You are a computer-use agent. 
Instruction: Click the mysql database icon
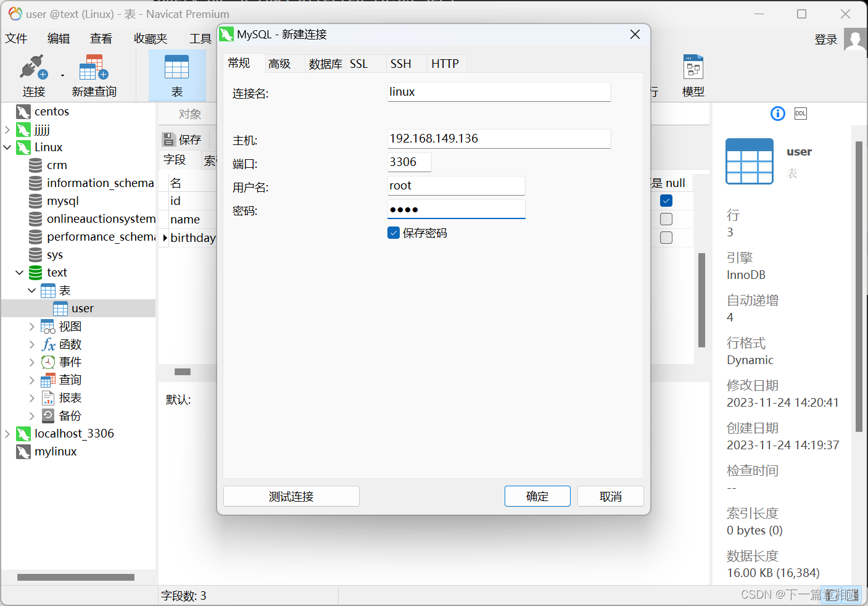36,201
